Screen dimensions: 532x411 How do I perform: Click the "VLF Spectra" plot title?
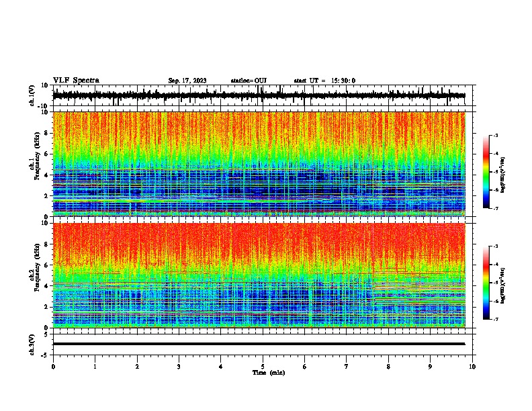click(76, 80)
